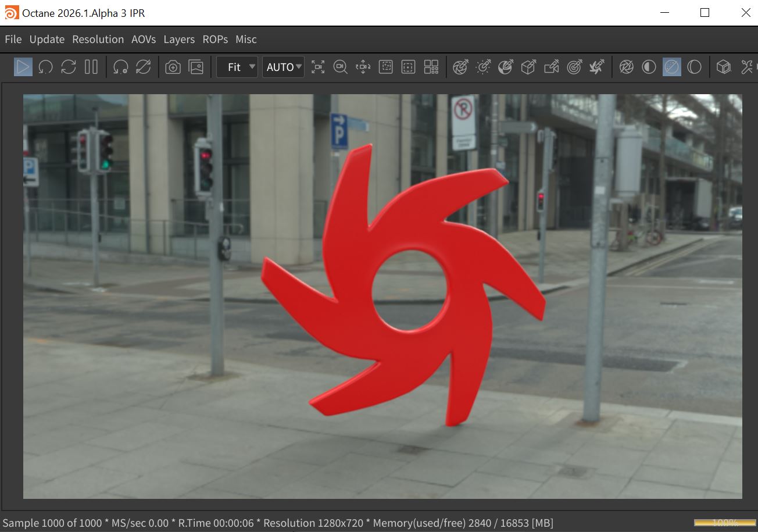Open the image gallery icon beside camera
The height and width of the screenshot is (532, 758).
(196, 67)
